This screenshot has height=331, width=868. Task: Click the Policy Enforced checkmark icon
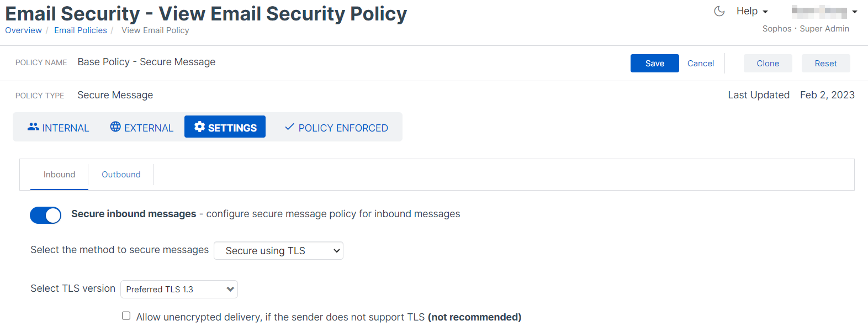click(x=289, y=127)
